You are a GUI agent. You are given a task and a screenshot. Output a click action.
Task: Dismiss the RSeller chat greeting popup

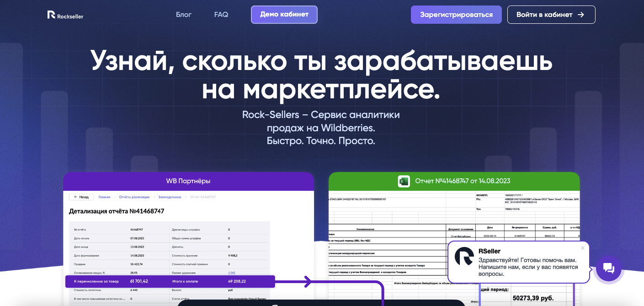[582, 248]
